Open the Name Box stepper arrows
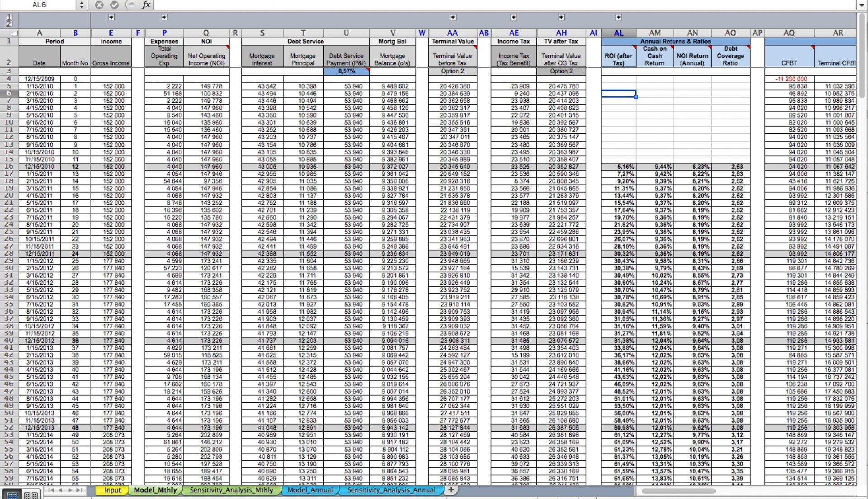 point(82,5)
